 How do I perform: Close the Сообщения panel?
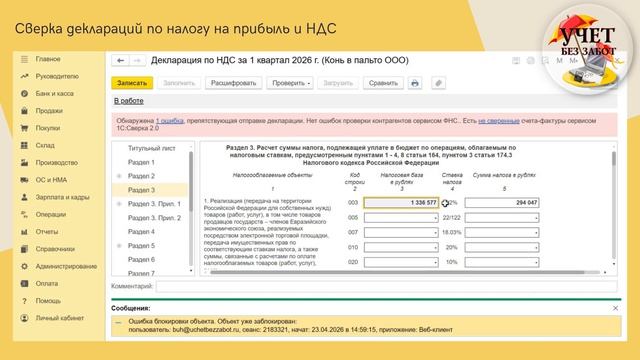(x=616, y=308)
